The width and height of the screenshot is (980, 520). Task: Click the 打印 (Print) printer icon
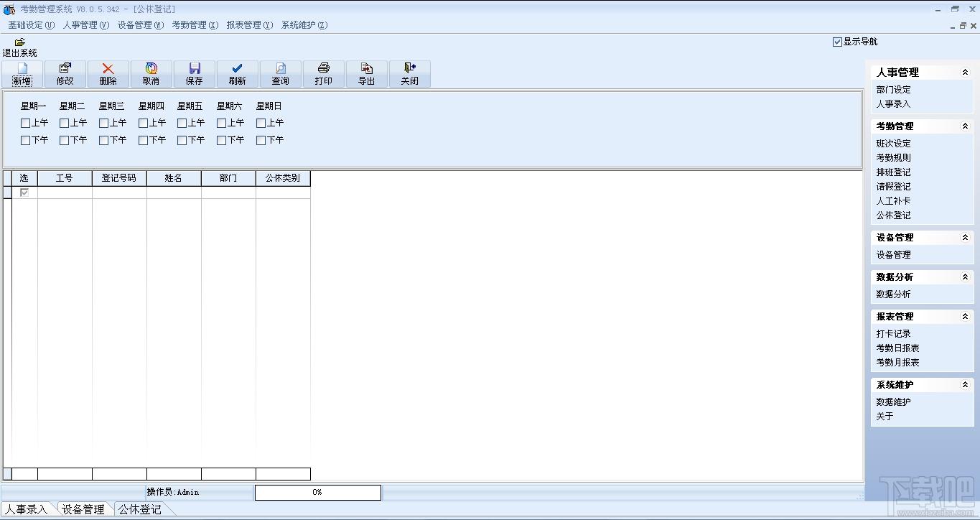[324, 68]
